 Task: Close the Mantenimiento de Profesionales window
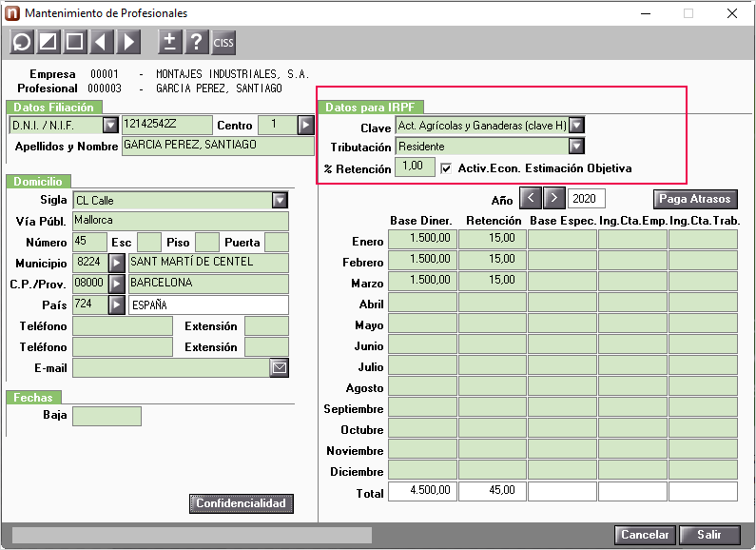tap(732, 13)
